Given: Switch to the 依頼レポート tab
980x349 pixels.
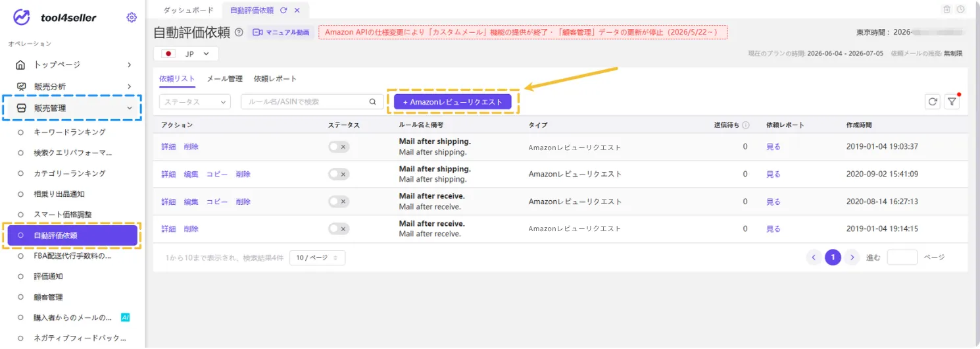Looking at the screenshot, I should point(276,78).
